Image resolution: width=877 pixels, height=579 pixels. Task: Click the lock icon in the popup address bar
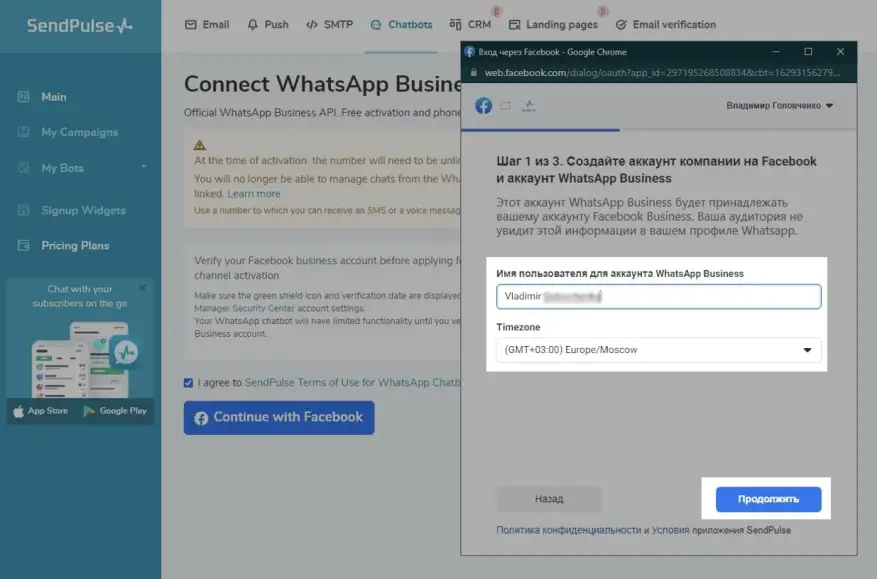(x=474, y=73)
